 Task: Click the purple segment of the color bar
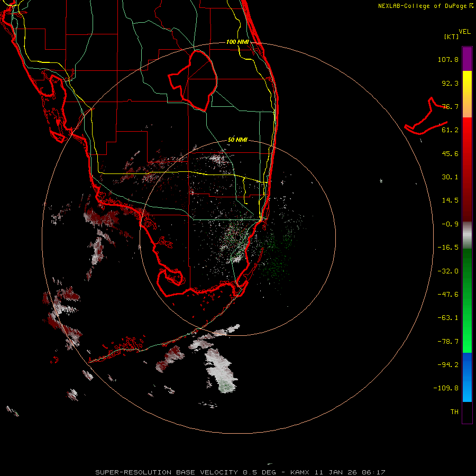467,59
